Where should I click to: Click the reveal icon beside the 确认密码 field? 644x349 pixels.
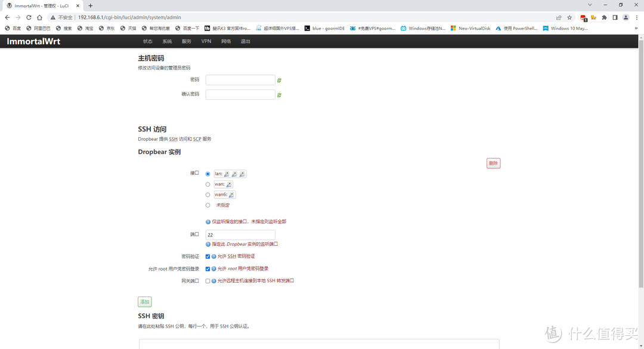click(279, 95)
